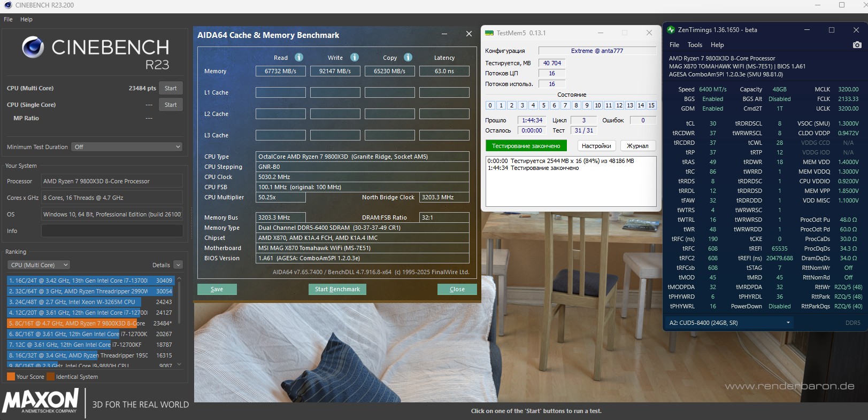Image resolution: width=868 pixels, height=420 pixels.
Task: Click Start Benchmark in AIDA64
Action: click(337, 289)
